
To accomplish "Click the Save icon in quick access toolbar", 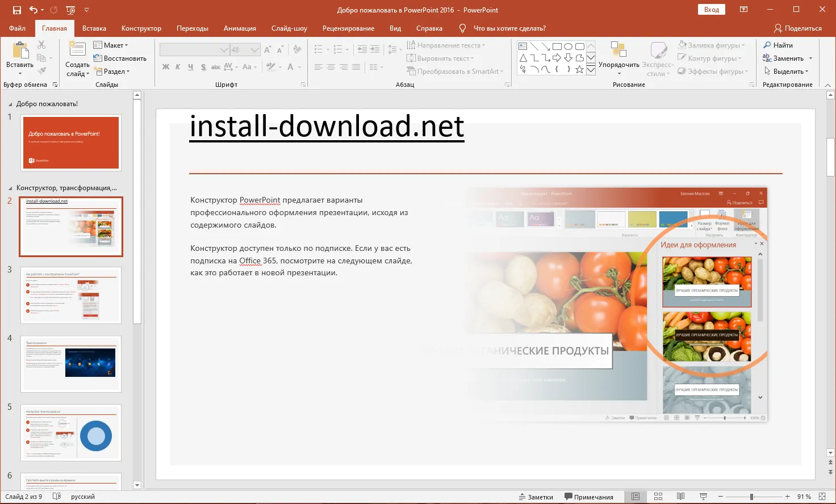I will click(16, 10).
